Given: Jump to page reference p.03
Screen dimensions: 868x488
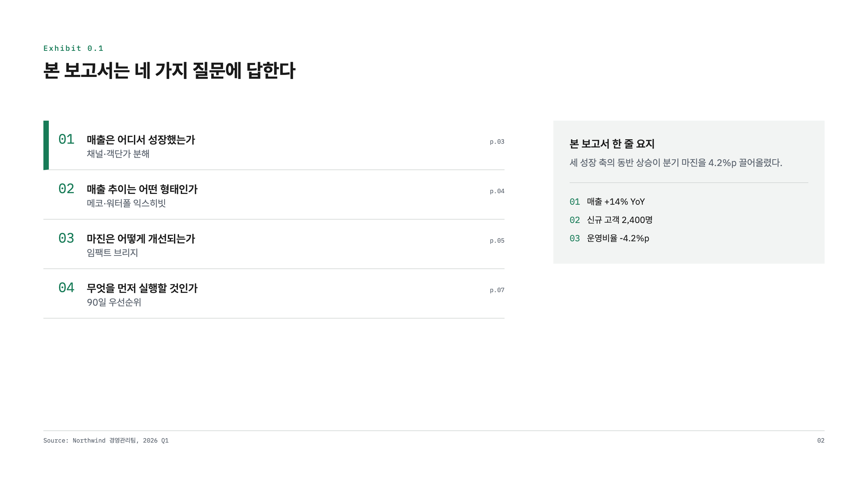Looking at the screenshot, I should 497,142.
